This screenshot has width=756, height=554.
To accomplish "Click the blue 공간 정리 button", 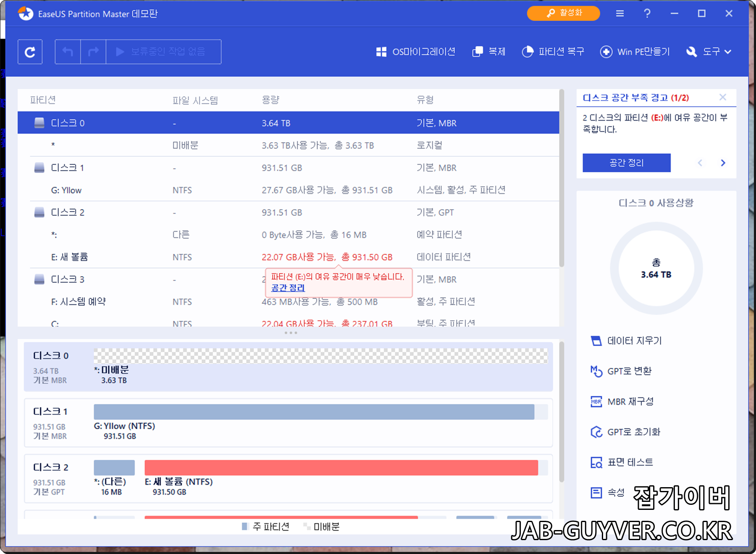I will coord(627,163).
